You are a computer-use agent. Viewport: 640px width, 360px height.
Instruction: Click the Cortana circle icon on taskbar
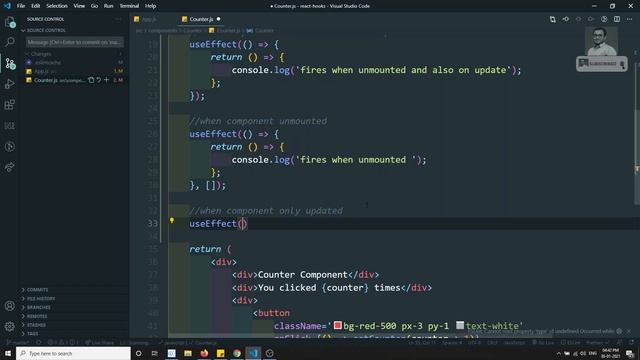click(138, 353)
